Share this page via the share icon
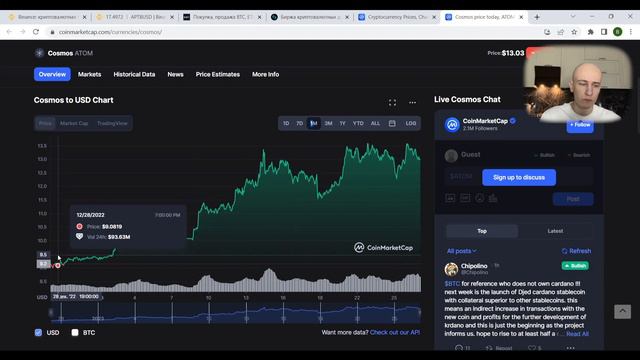The image size is (640, 360). coord(560,32)
